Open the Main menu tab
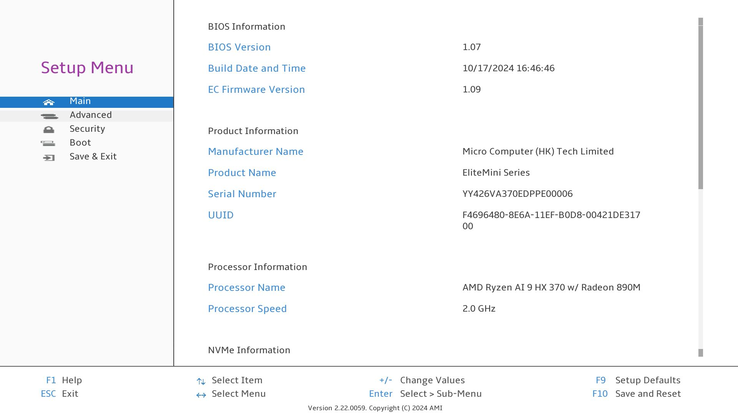The width and height of the screenshot is (738, 416). (87, 102)
